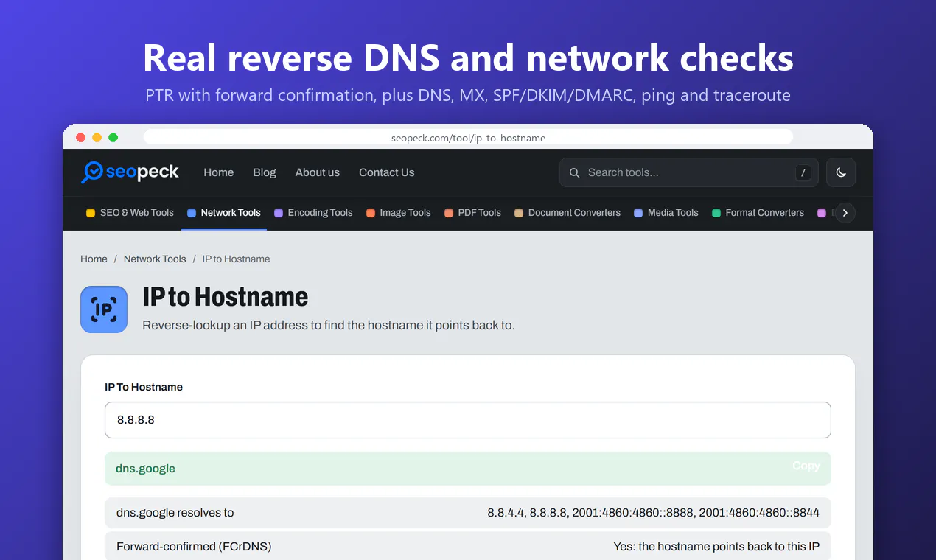The image size is (936, 560).
Task: Open the PDF Tools tab
Action: click(x=472, y=213)
